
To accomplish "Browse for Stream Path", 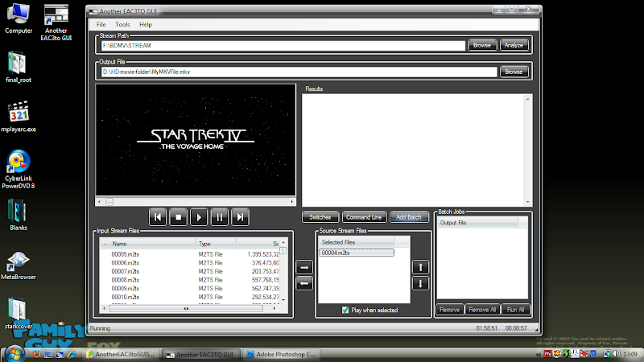I will coord(482,45).
